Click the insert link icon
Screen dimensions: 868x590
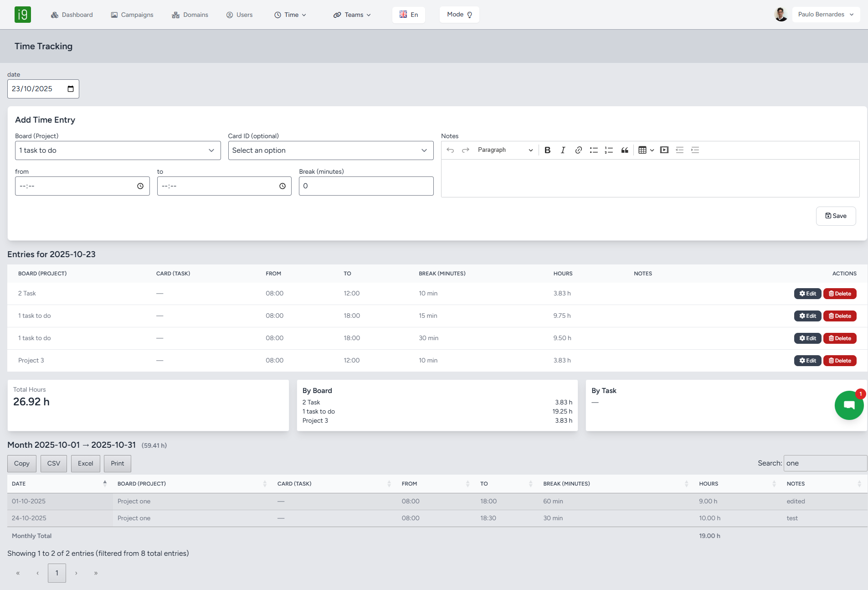pyautogui.click(x=578, y=150)
